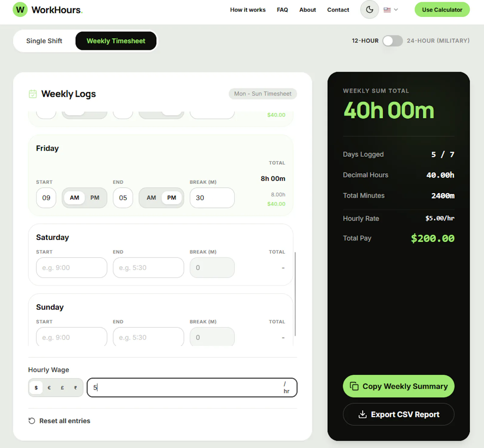The image size is (484, 448).
Task: Edit Friday start hour field 09
Action: tap(46, 198)
